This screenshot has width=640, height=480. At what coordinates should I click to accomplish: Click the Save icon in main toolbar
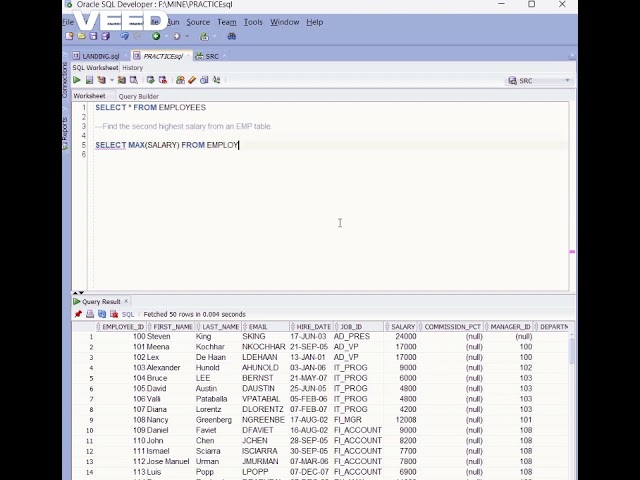93,36
